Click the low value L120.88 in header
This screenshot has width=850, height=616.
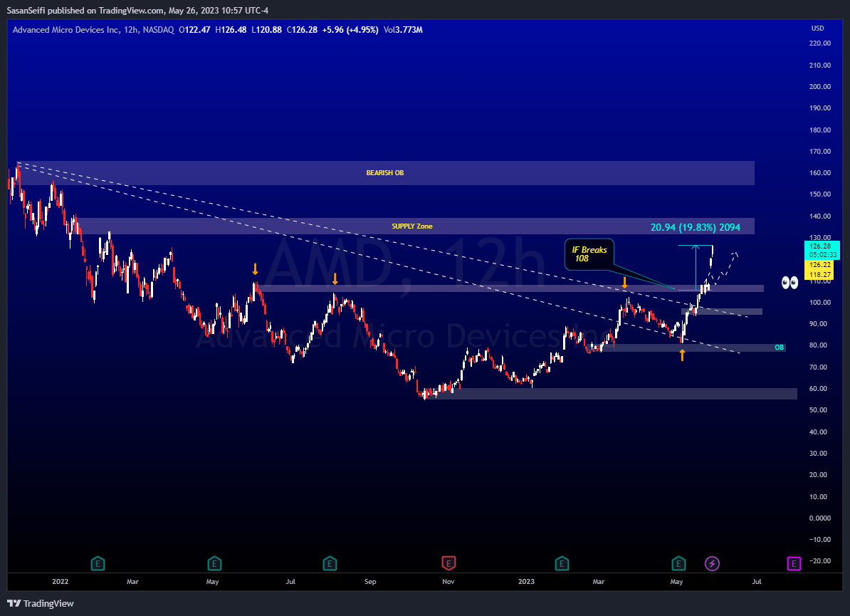(267, 30)
